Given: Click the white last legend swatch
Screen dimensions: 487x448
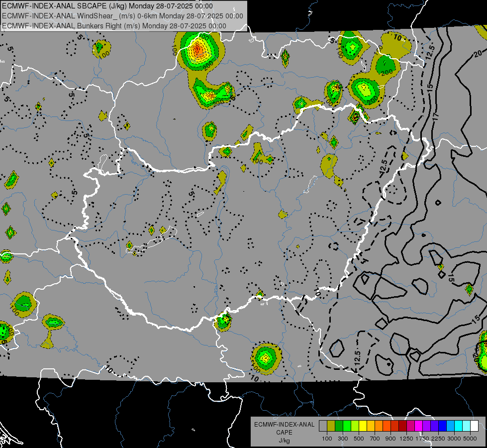Looking at the screenshot, I should pyautogui.click(x=475, y=426).
